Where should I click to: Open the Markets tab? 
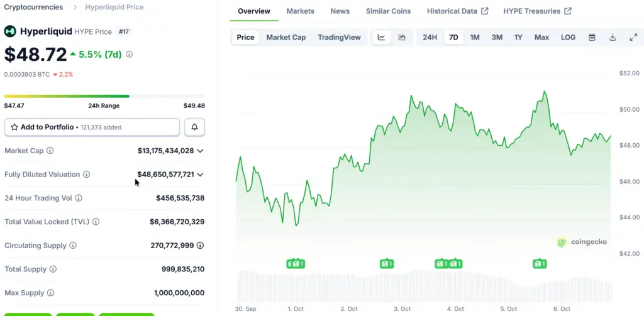point(300,11)
